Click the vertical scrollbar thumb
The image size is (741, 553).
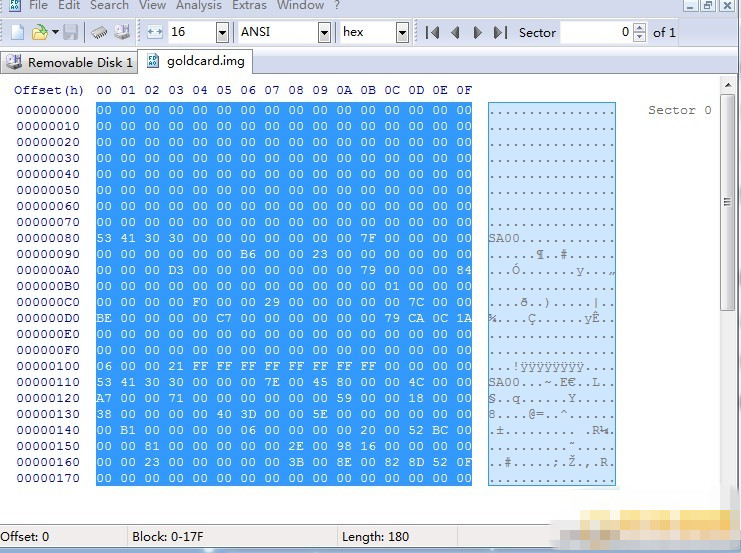coord(727,202)
